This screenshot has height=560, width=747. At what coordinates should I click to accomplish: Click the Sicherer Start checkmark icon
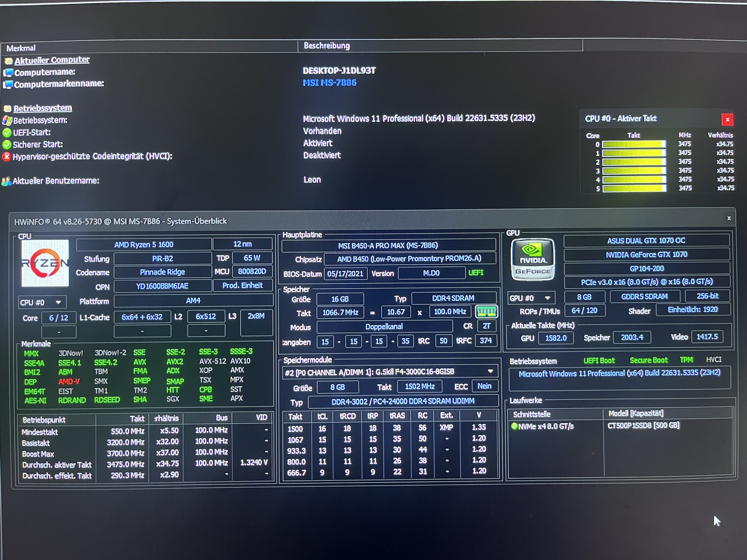pos(7,145)
